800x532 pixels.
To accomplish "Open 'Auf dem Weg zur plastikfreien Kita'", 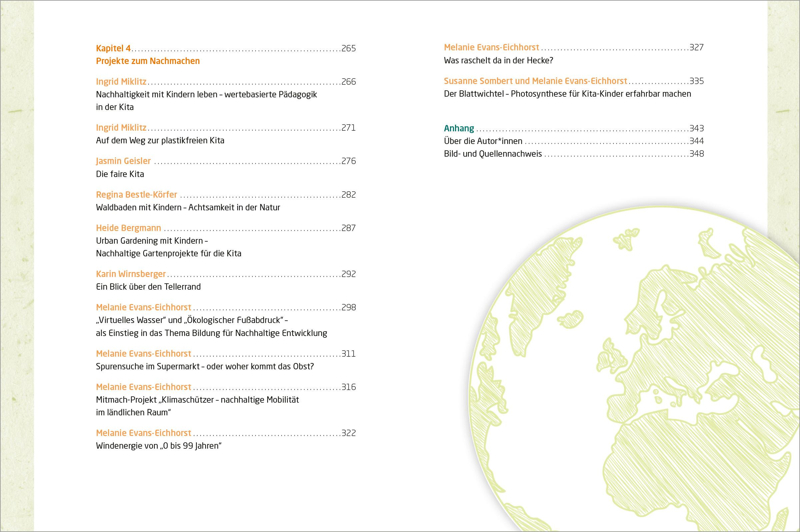I will tap(160, 140).
